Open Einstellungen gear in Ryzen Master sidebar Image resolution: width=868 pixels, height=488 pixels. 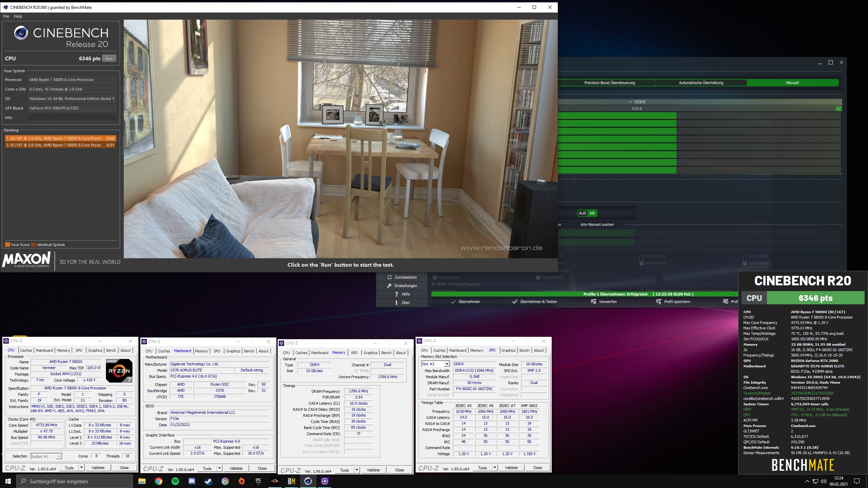[389, 286]
